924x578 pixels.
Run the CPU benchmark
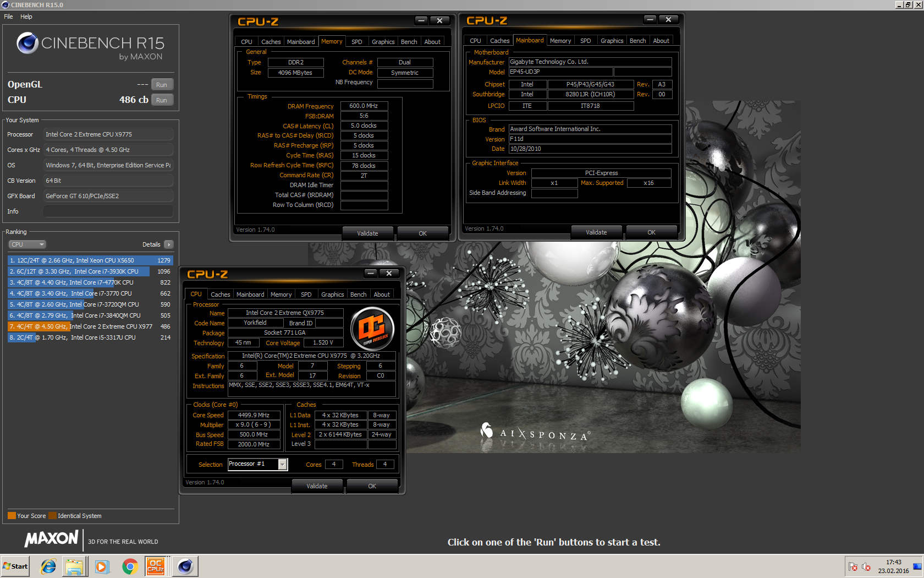(x=162, y=100)
